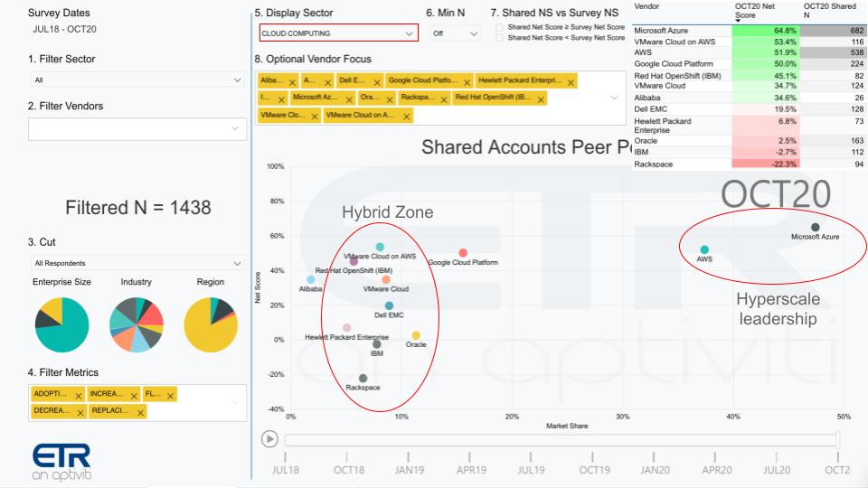Click the Region pie chart
This screenshot has width=868, height=488.
point(211,324)
